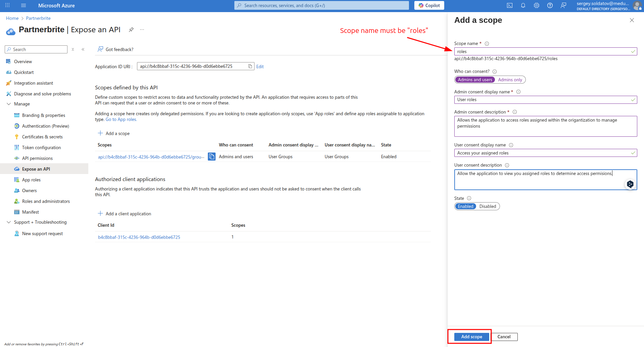
Task: Click the assistant icon in description box
Action: click(630, 184)
